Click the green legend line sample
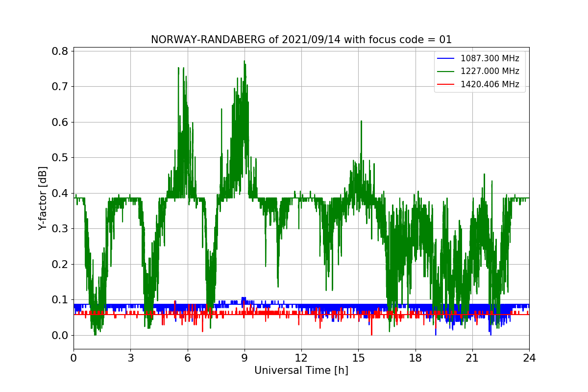Viewport: 588px width, 392px height. [446, 72]
